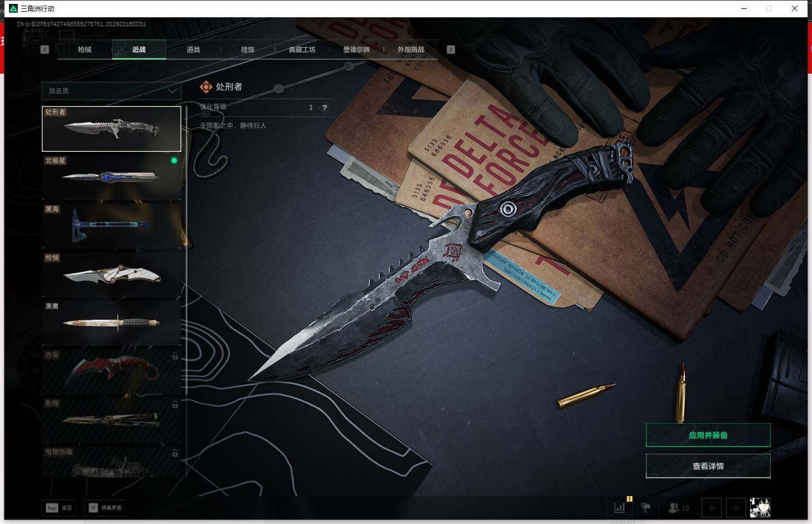Screen dimensions: 812x524
Task: Choose the 黑海 axe skin thumbnail
Action: point(112,226)
